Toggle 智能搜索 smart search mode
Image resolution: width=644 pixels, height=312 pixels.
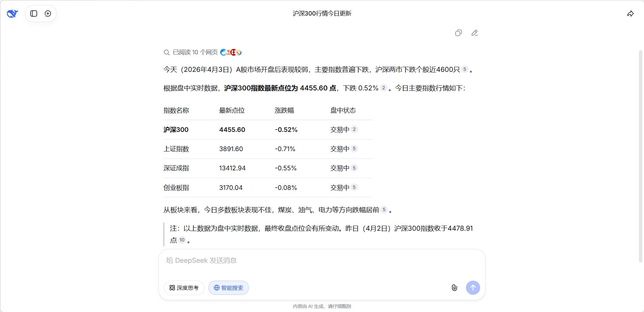pos(229,288)
